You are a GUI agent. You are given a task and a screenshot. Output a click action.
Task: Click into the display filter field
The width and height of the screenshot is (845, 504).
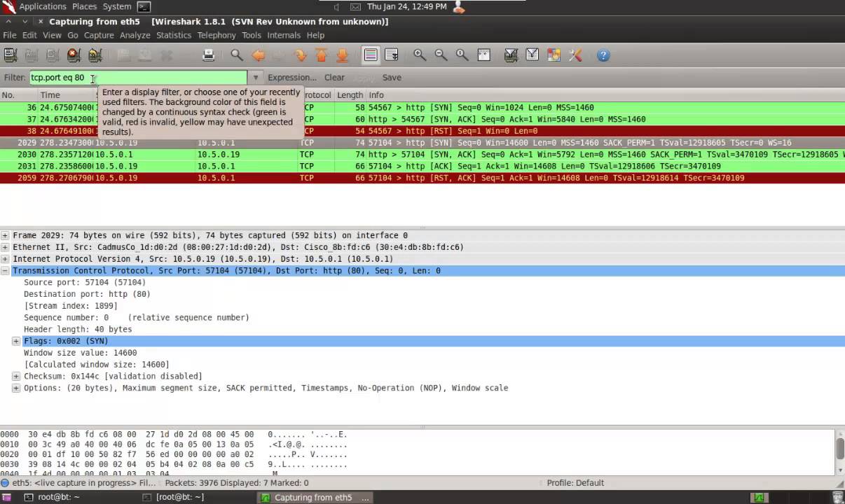[138, 78]
